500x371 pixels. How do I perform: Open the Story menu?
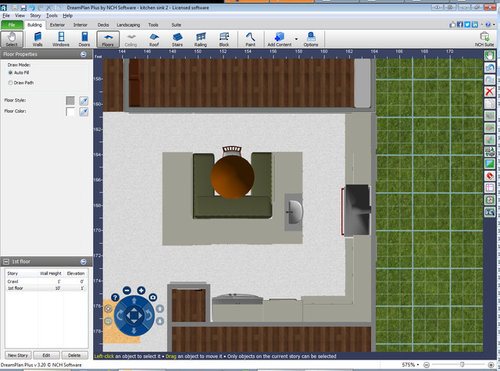pyautogui.click(x=35, y=16)
